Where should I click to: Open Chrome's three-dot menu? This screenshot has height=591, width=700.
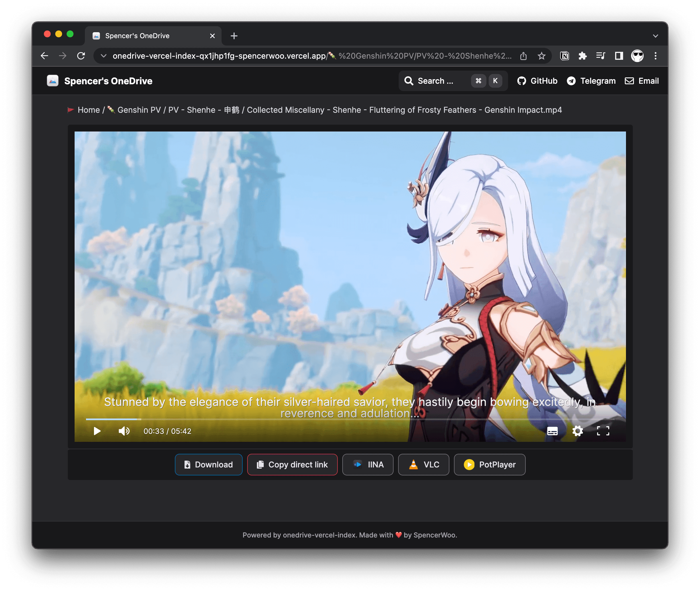656,56
